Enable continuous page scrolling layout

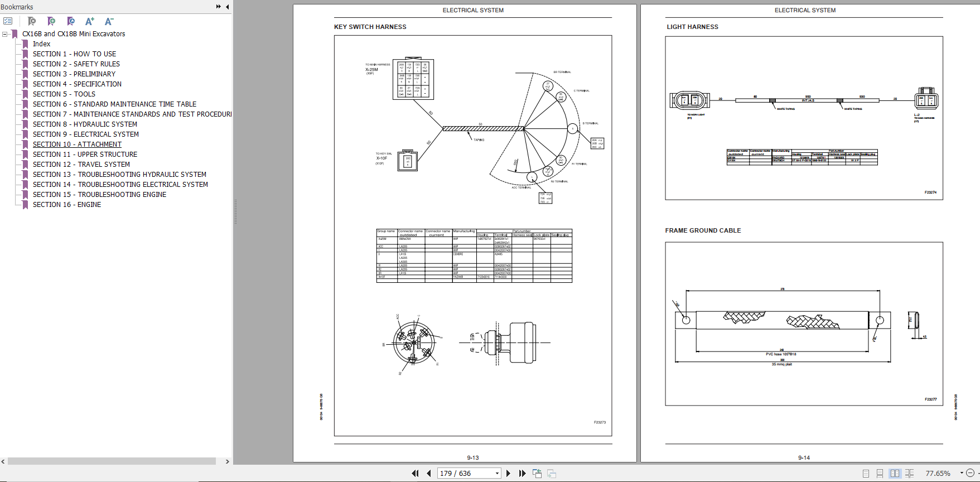point(880,473)
